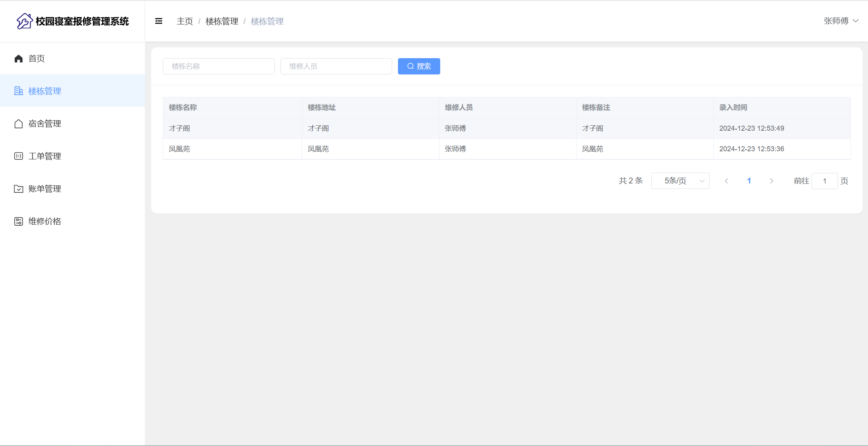Image resolution: width=868 pixels, height=446 pixels.
Task: Click the settings icon beside 维修价格
Action: click(x=19, y=221)
